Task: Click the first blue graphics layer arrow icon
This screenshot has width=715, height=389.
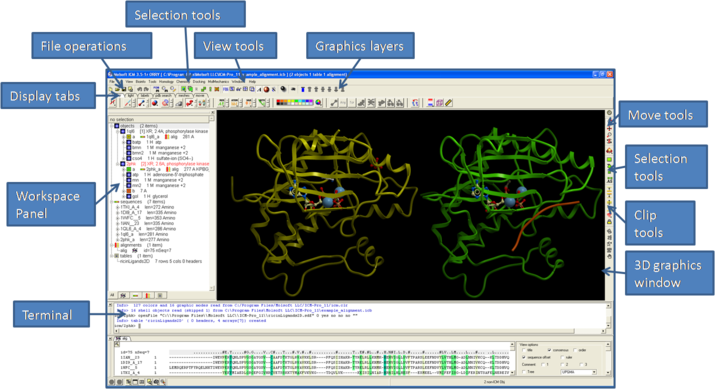Action: click(x=303, y=89)
